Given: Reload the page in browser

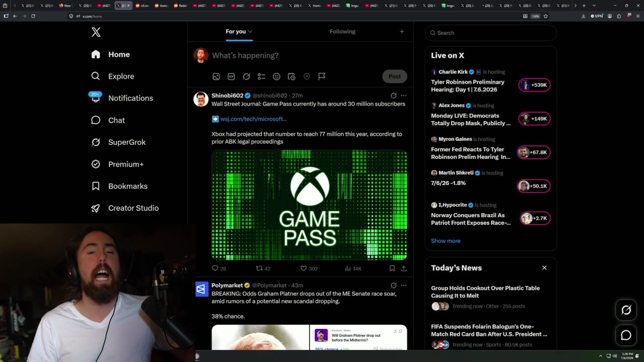Looking at the screenshot, I should point(33,16).
